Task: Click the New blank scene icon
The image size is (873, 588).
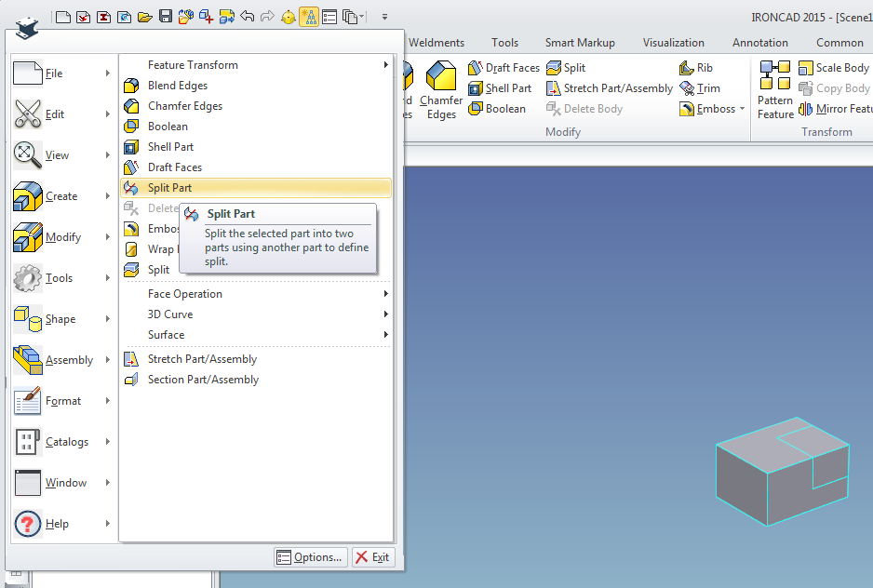Action: [63, 17]
